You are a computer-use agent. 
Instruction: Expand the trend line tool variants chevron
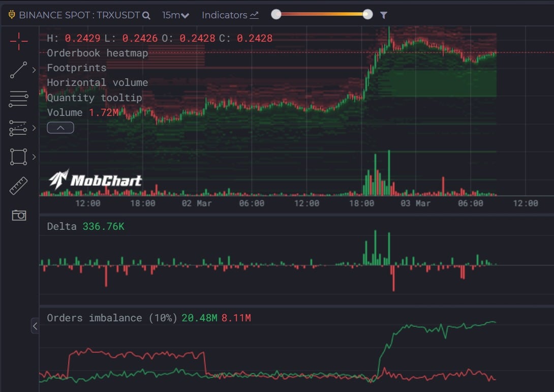point(34,70)
